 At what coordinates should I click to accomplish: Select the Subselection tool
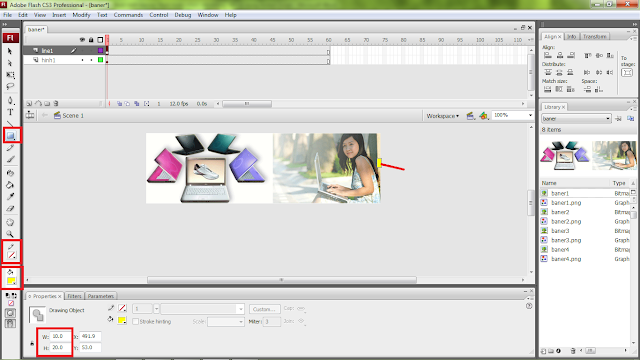pyautogui.click(x=10, y=63)
